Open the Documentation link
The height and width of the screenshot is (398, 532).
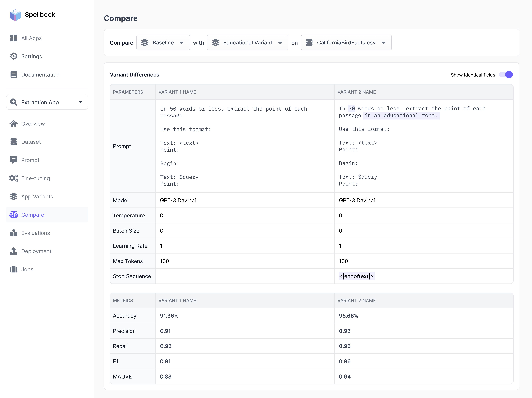40,75
